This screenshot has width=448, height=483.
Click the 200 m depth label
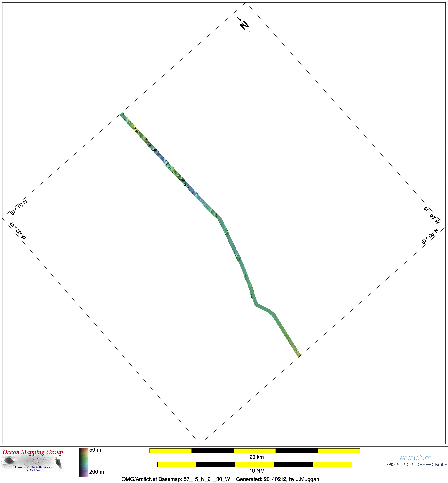pos(96,472)
